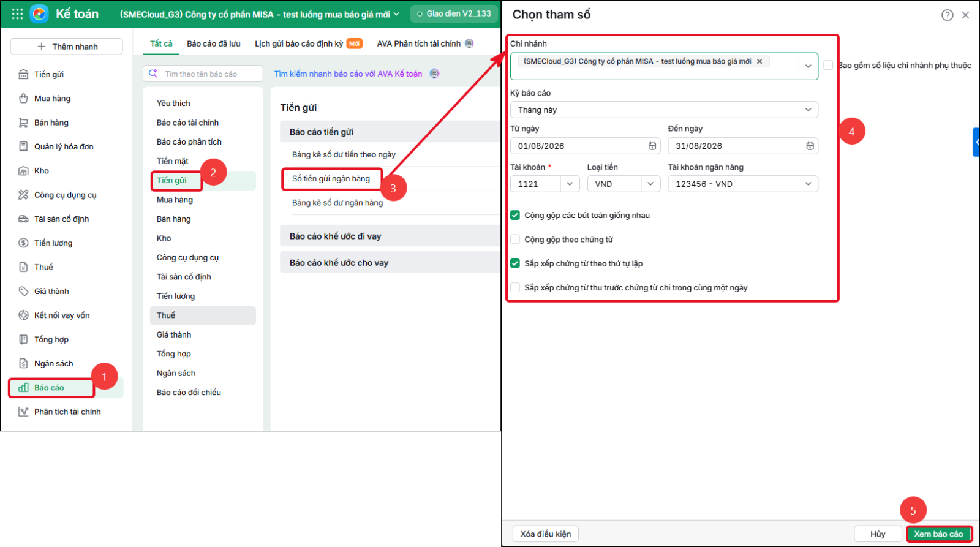
Task: Open Lịch gửi báo cáo định kỳ tab
Action: pyautogui.click(x=299, y=43)
